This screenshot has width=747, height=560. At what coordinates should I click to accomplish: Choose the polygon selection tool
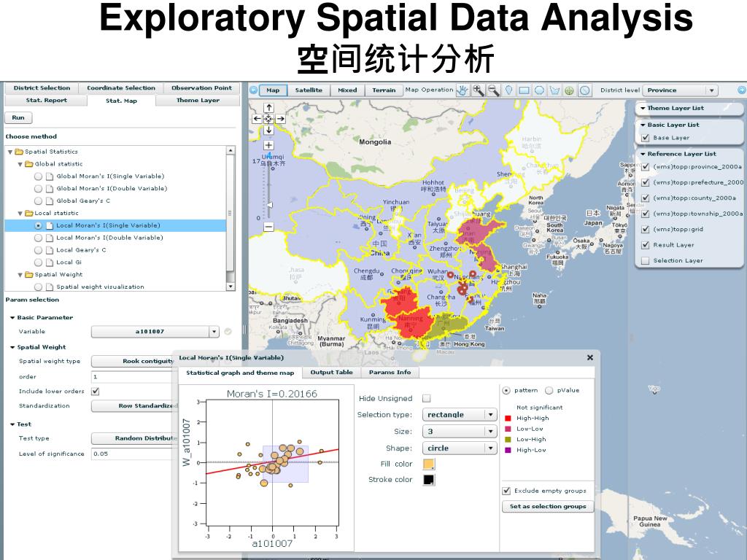(x=554, y=90)
